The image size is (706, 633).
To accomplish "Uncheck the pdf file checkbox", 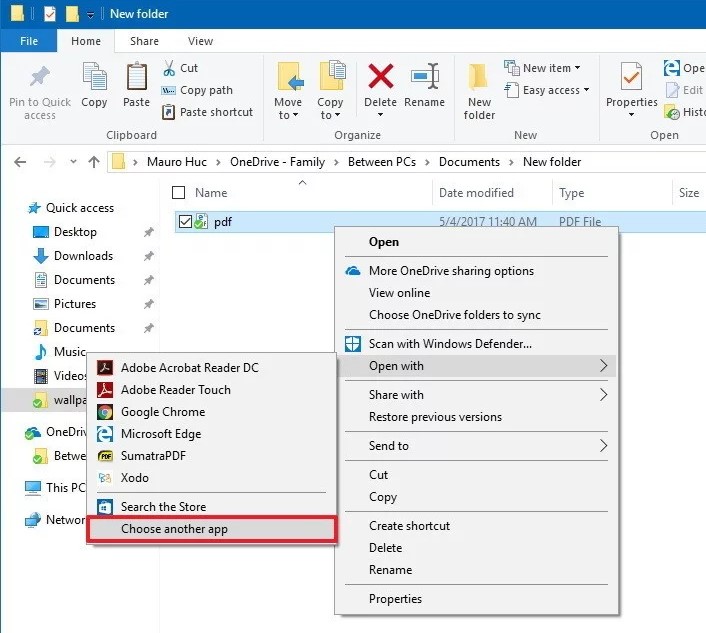I will point(184,222).
